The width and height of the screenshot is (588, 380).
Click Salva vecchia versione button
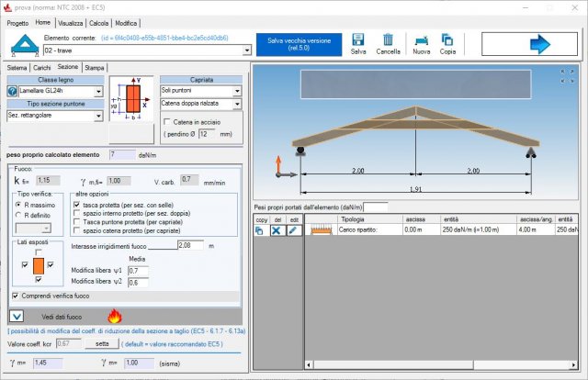[299, 45]
